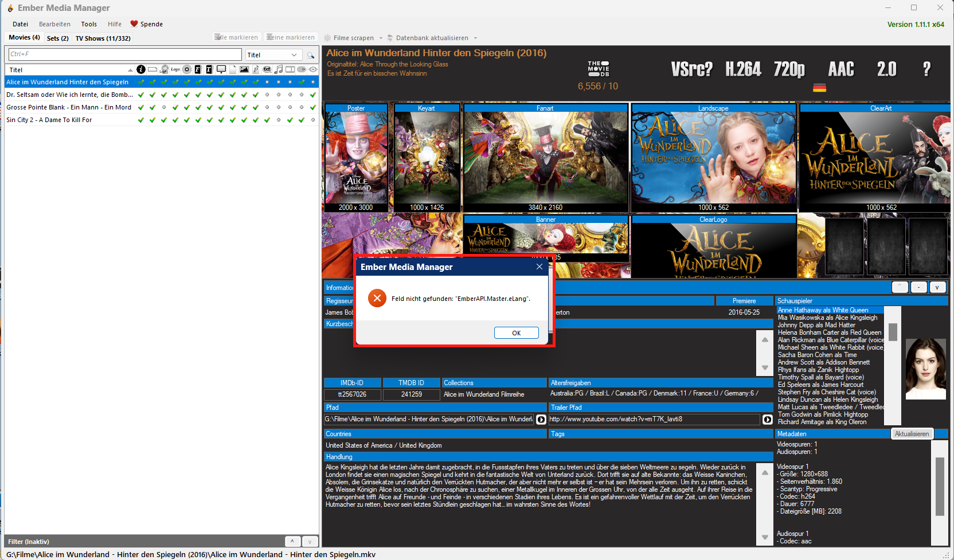Click the eye watched column header icon
This screenshot has width=954, height=560.
[313, 69]
